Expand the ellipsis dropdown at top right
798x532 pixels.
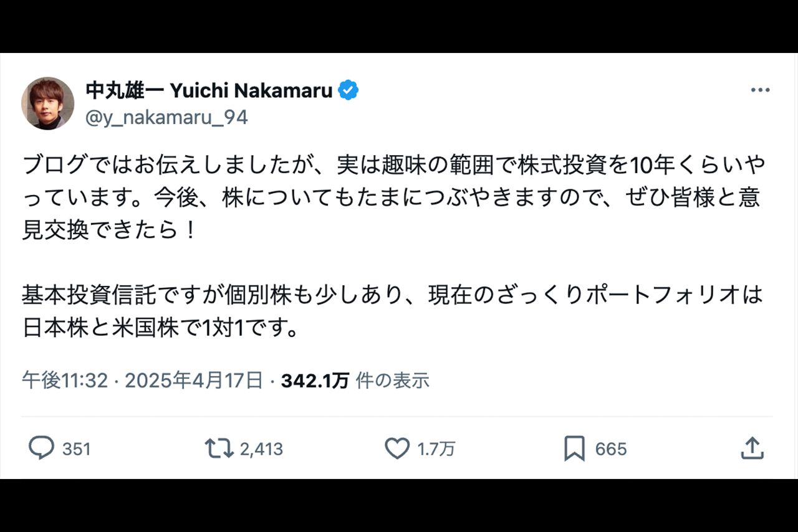(760, 89)
